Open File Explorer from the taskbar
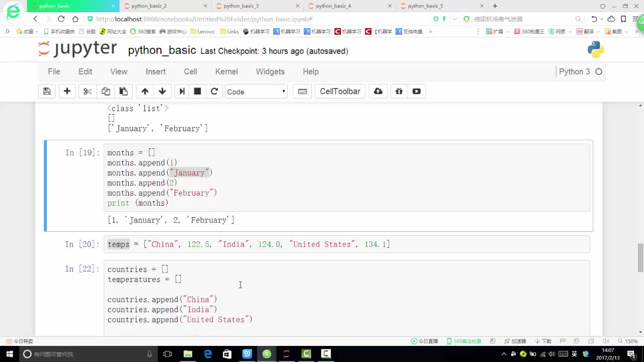Screen dimensions: 644x362 point(188,354)
